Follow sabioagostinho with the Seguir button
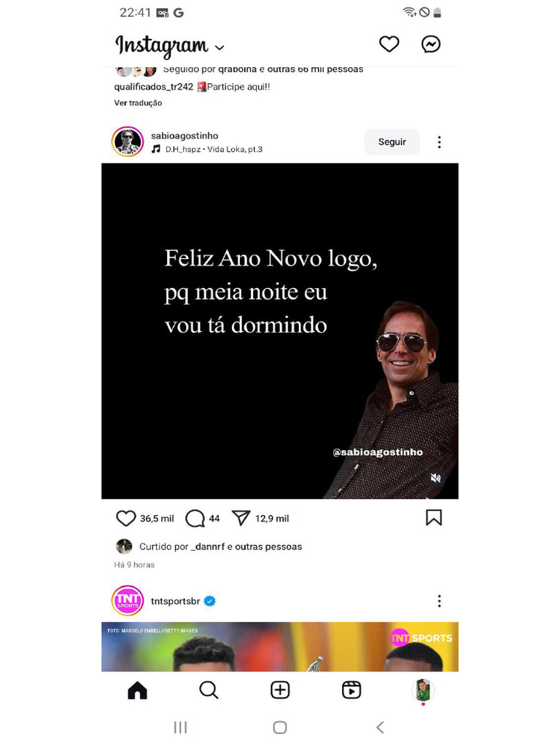560x747 pixels. [x=392, y=142]
